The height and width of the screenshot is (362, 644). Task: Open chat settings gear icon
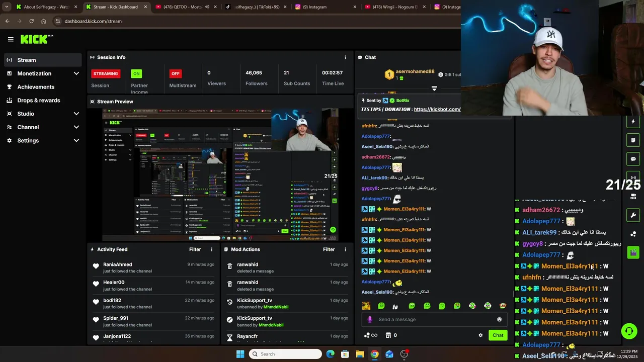[x=480, y=335]
